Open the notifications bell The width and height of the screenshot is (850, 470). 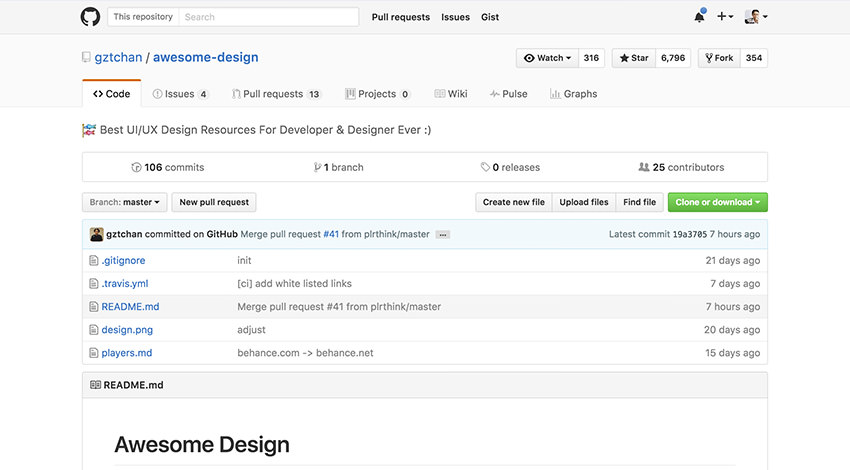[x=700, y=17]
